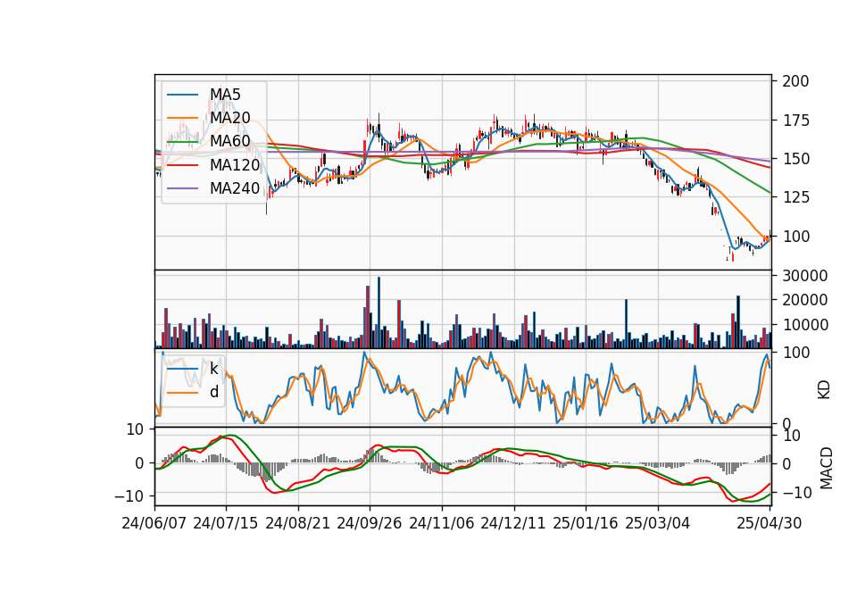Click the 150 price axis label

795,159
